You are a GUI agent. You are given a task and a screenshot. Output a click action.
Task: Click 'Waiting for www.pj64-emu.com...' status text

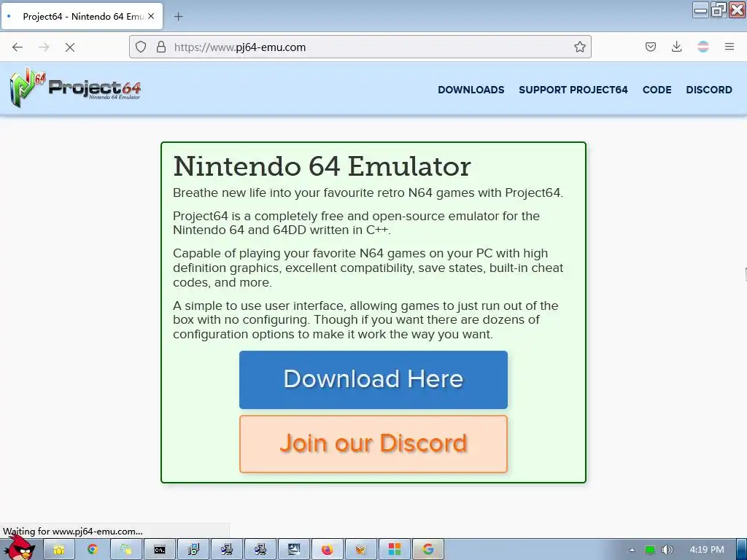coord(72,532)
